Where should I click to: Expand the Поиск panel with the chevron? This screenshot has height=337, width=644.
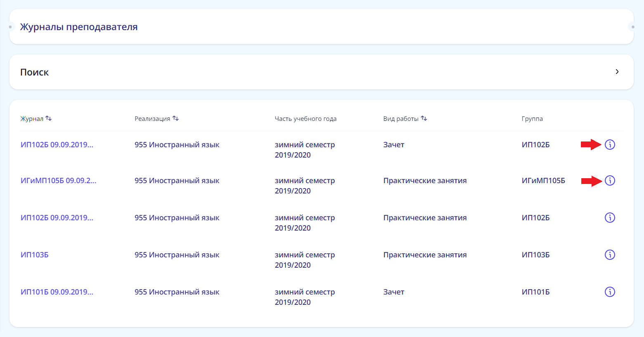tap(617, 72)
